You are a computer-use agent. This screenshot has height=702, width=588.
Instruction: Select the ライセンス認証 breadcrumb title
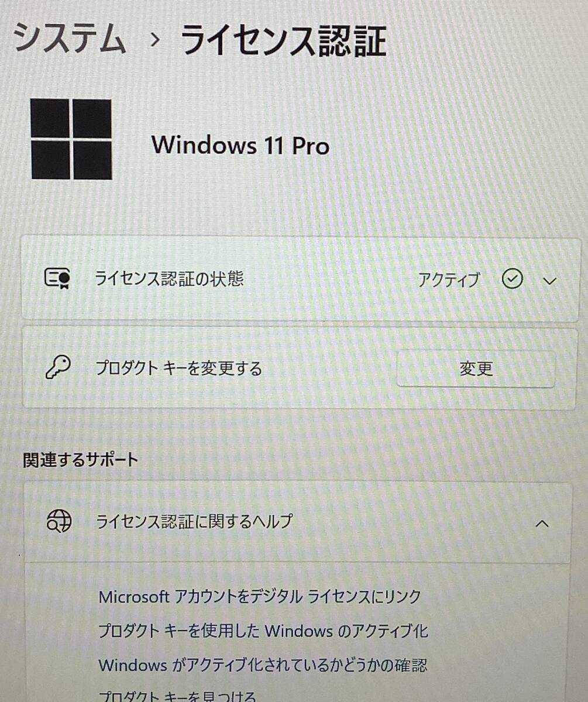(x=283, y=40)
